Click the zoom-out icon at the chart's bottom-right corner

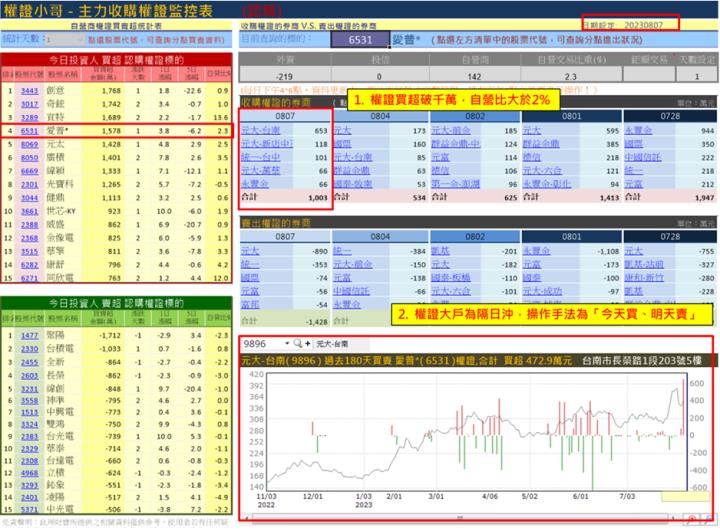coord(710,519)
